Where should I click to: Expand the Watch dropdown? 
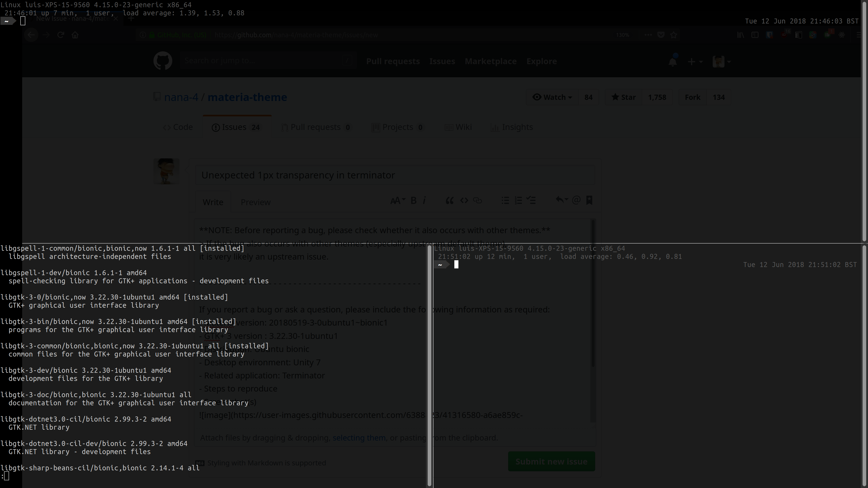[552, 97]
